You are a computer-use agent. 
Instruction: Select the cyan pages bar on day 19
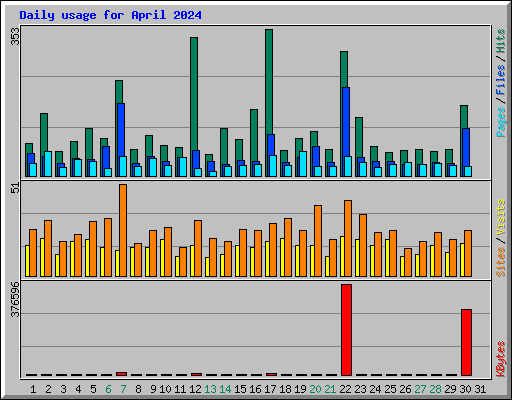[303, 164]
